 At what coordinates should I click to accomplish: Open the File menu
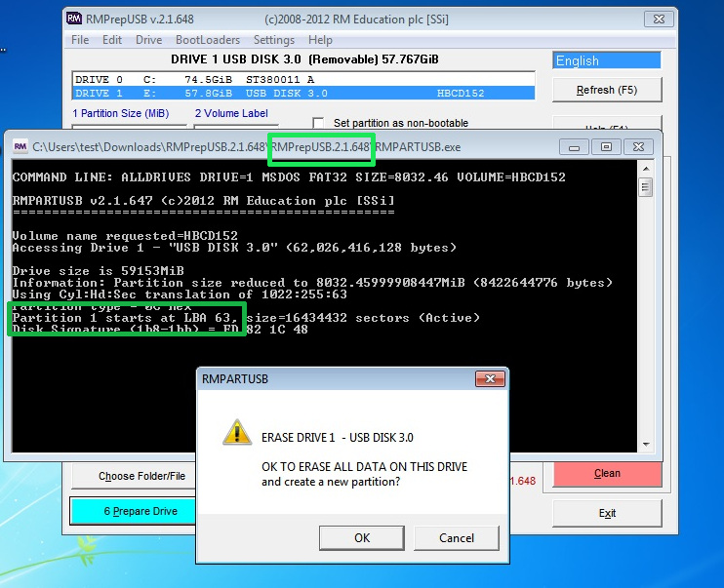click(x=80, y=40)
